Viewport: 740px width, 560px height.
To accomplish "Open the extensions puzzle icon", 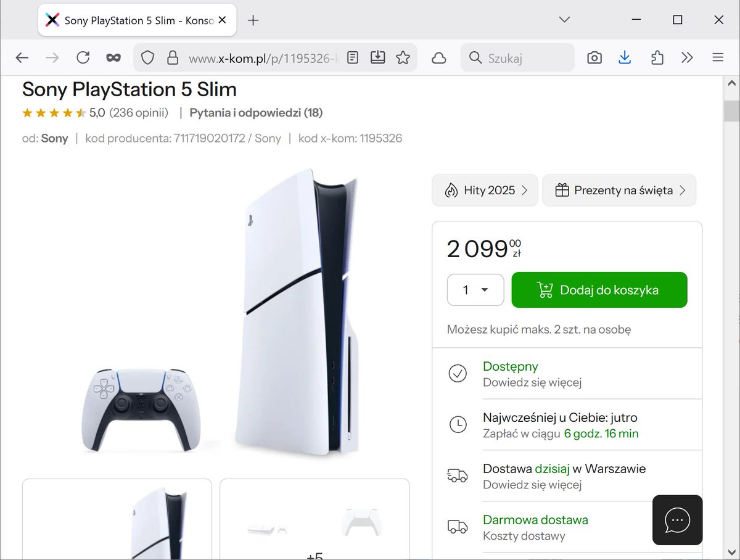I will pos(657,58).
